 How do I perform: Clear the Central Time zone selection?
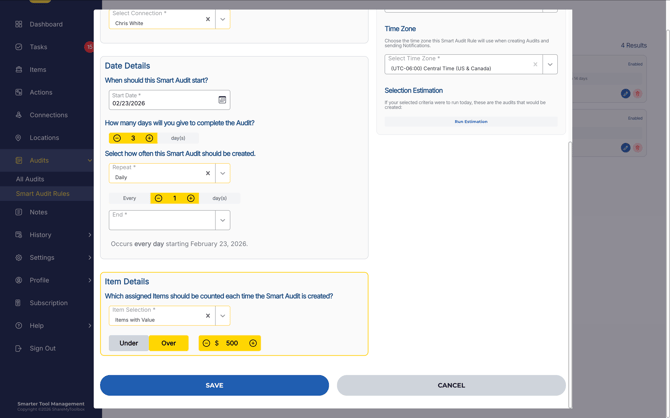[x=535, y=64]
